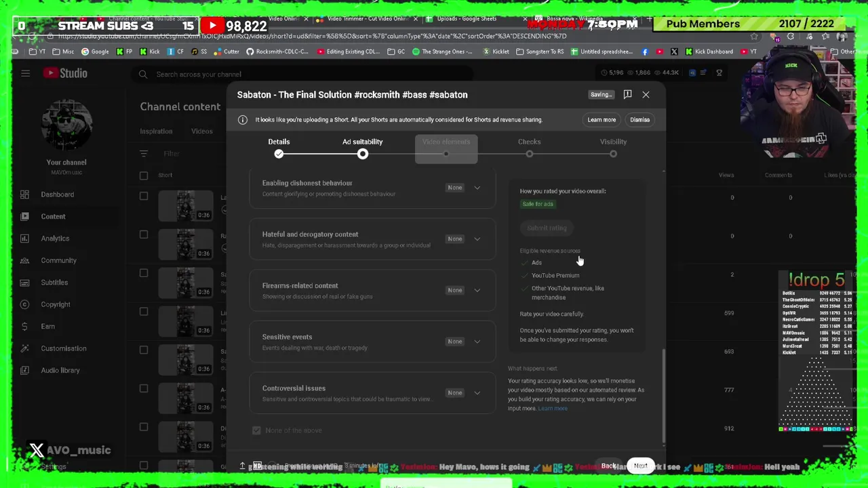Click the YouTube Studio logo
Viewport: 868px width, 488px height.
(64, 73)
